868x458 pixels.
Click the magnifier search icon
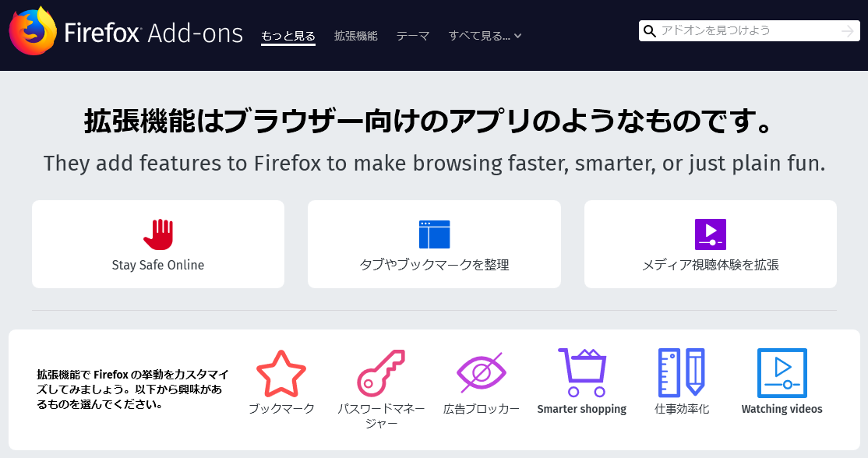[650, 31]
